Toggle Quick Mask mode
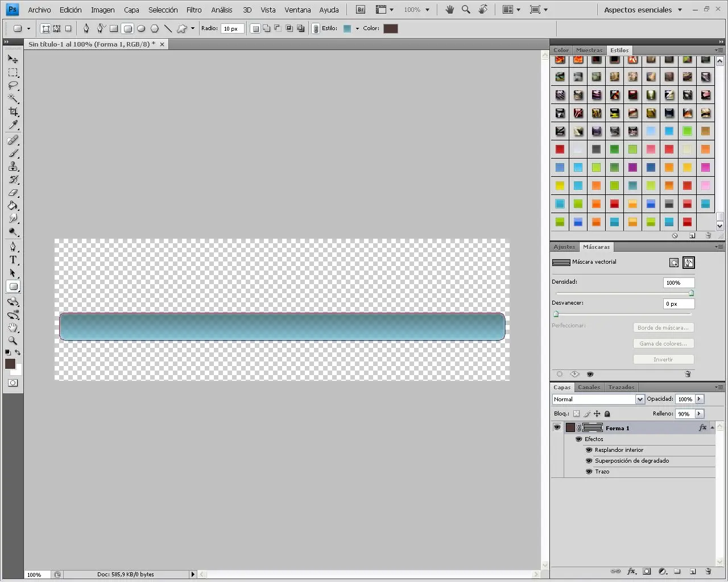Screen dimensions: 728x582 13,383
